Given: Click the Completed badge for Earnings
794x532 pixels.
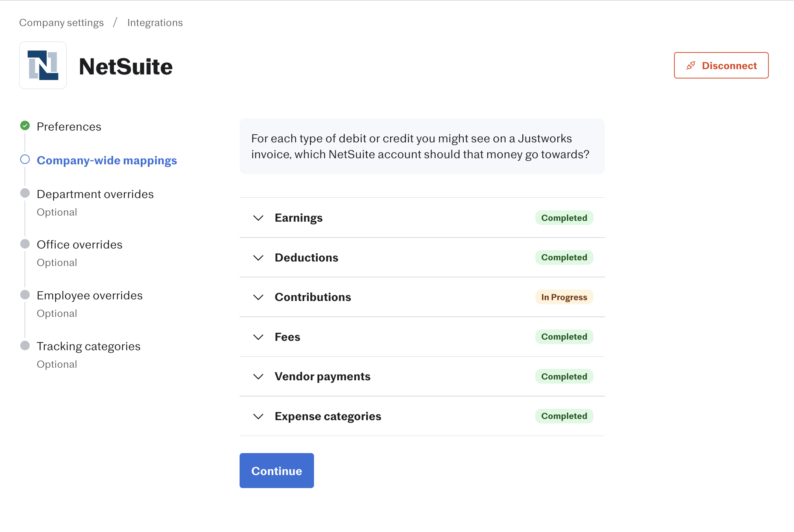Looking at the screenshot, I should coord(564,218).
